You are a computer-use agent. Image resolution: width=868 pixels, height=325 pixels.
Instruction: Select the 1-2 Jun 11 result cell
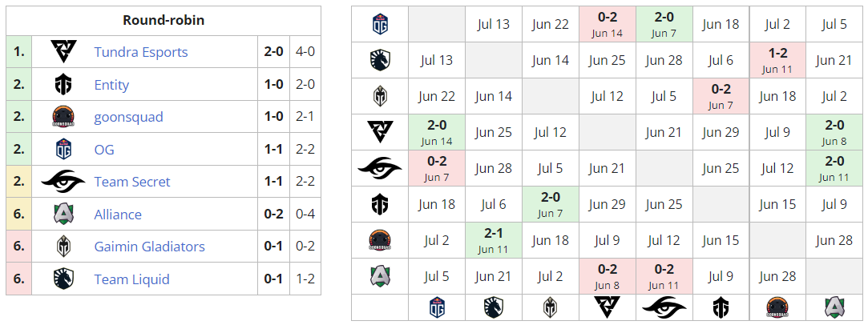tap(777, 60)
